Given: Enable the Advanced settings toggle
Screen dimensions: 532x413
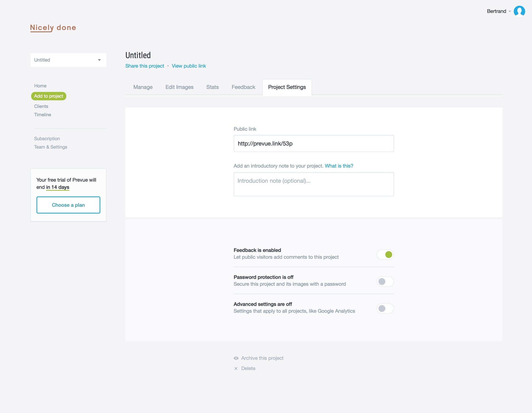Looking at the screenshot, I should coord(385,309).
